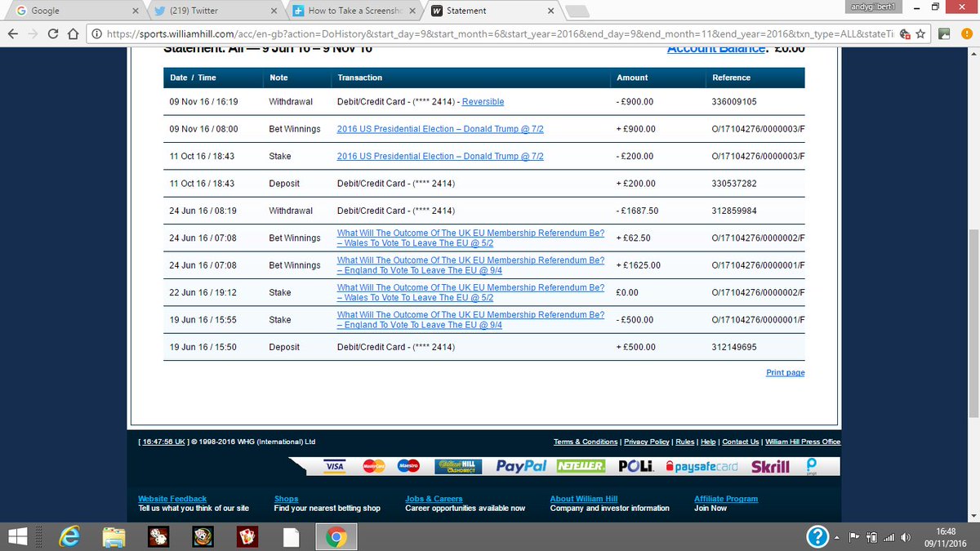Screen dimensions: 980x551
Task: Open the About William Hill link
Action: [586, 499]
